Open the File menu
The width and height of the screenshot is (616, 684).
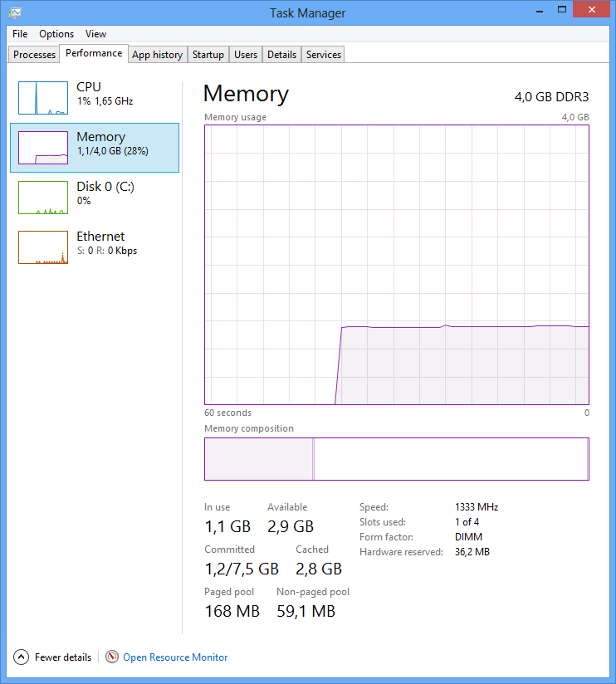20,33
